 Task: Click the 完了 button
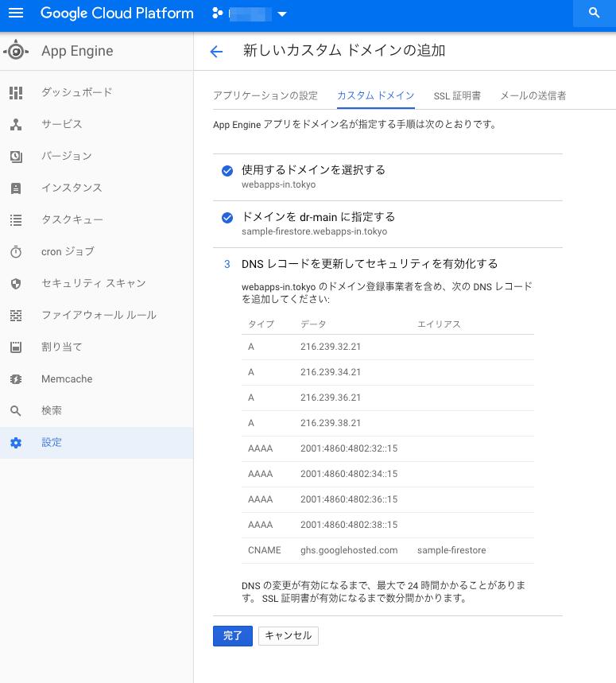coord(232,636)
